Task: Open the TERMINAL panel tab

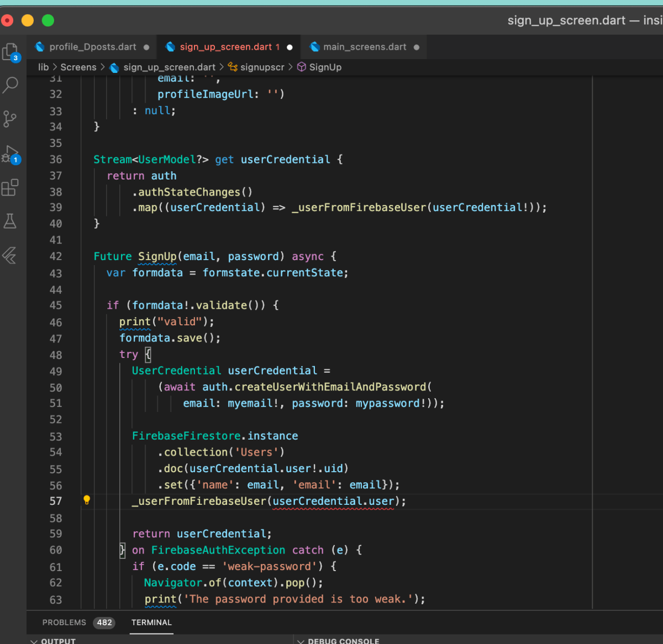Action: click(x=151, y=622)
